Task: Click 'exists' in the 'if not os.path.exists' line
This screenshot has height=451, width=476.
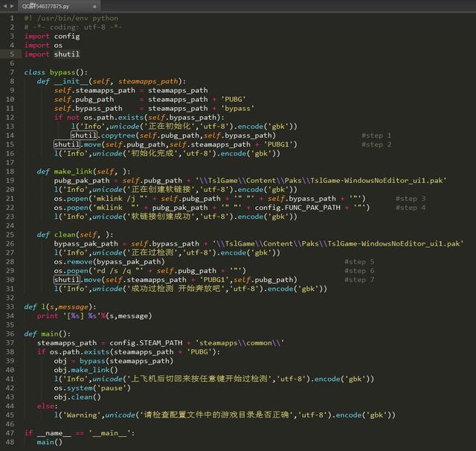Action: (131, 118)
